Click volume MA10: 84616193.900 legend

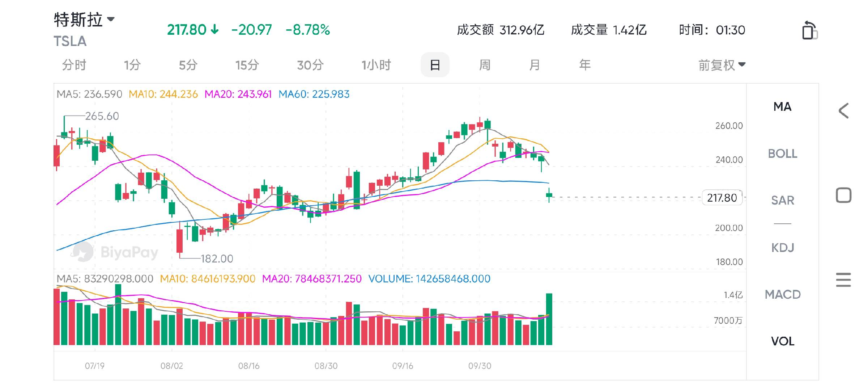click(208, 279)
